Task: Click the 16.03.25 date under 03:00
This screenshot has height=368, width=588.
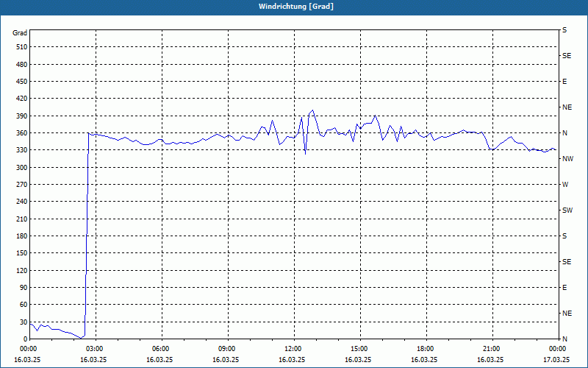Action: (93, 360)
